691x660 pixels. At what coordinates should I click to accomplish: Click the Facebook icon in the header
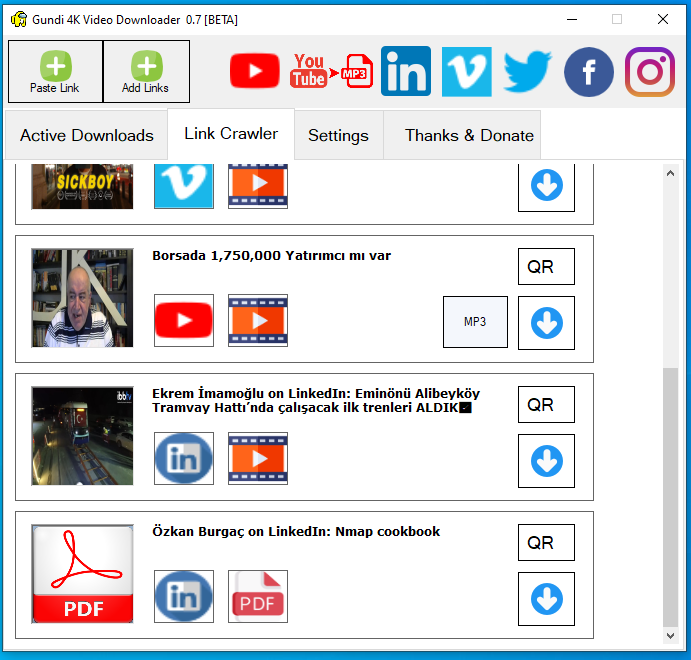pos(589,72)
